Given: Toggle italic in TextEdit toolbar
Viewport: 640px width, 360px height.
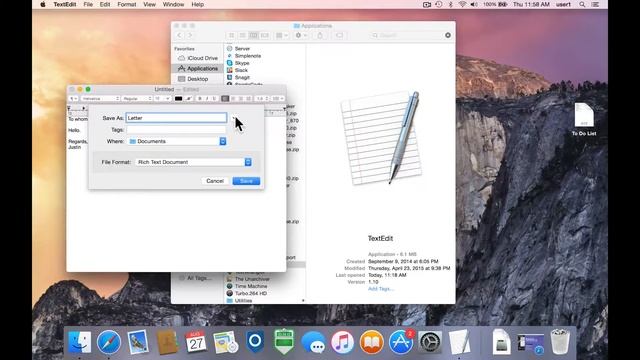Looking at the screenshot, I should pyautogui.click(x=207, y=99).
